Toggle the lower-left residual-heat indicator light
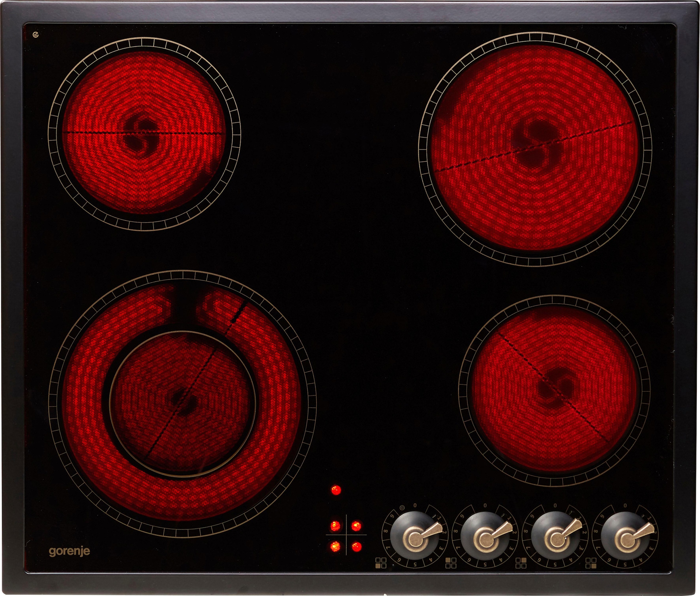The height and width of the screenshot is (596, 700). point(335,546)
